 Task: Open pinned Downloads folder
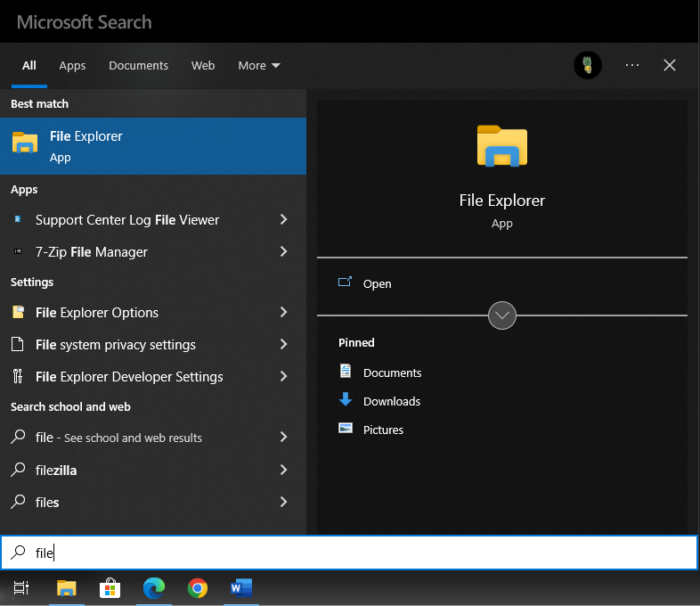pos(392,401)
